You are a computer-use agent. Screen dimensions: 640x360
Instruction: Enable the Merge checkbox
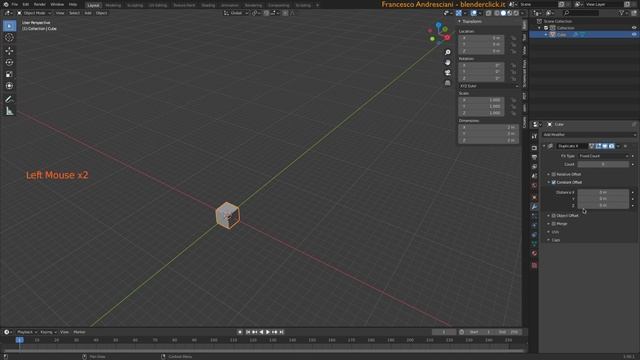coord(553,224)
